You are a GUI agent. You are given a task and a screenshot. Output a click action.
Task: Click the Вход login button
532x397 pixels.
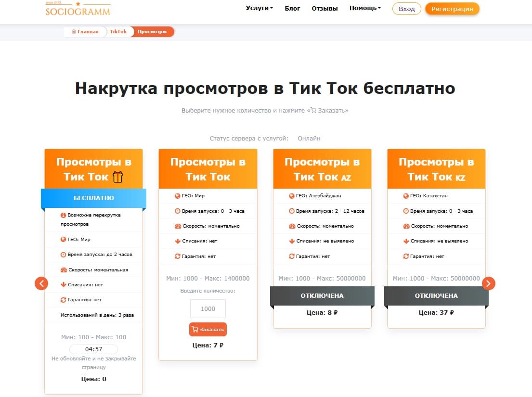[x=406, y=9]
